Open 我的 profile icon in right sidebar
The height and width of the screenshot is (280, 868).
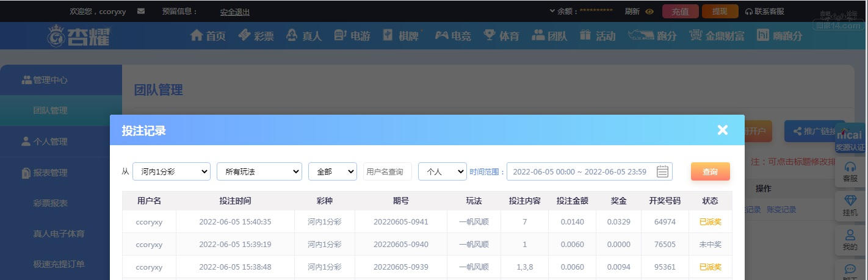click(850, 240)
